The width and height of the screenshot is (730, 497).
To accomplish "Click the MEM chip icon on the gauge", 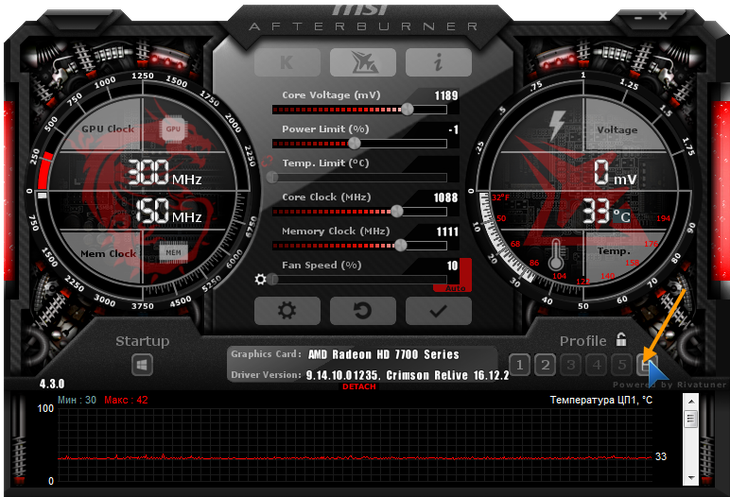I will coord(173,252).
